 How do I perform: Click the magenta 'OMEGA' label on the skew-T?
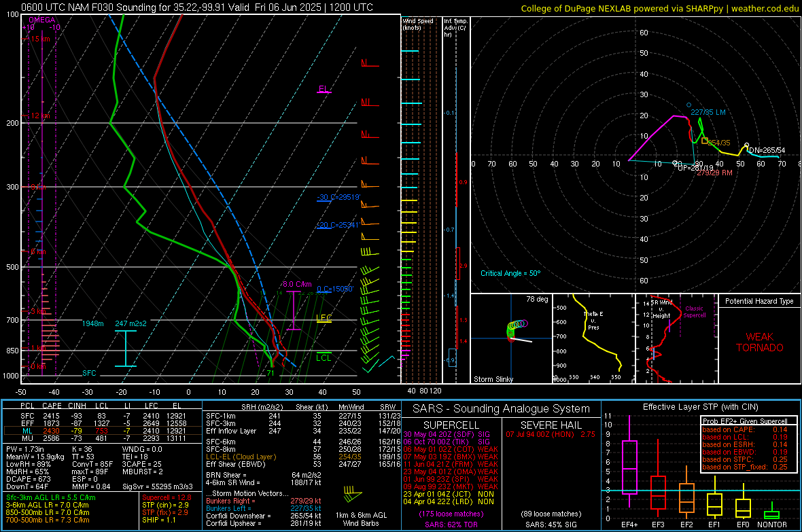point(42,20)
